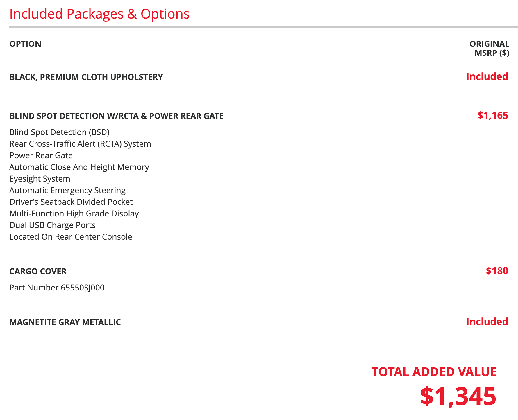Select Driver's Seatback Divided Pocket line
Viewport: 518px width, 420px height.
[x=71, y=202]
